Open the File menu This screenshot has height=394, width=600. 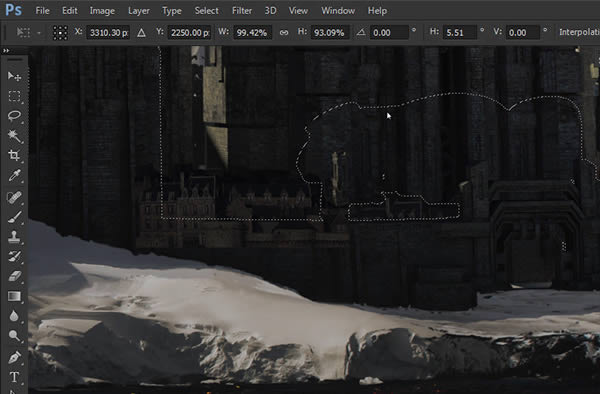coord(42,11)
